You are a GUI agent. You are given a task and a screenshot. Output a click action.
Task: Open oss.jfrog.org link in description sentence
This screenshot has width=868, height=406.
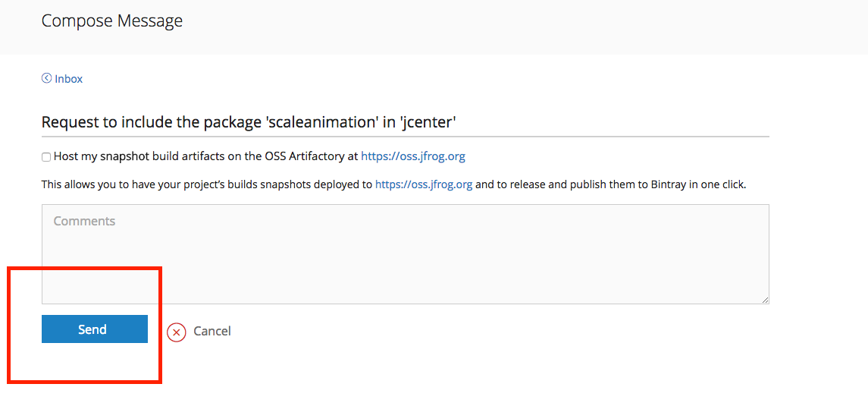coord(424,184)
